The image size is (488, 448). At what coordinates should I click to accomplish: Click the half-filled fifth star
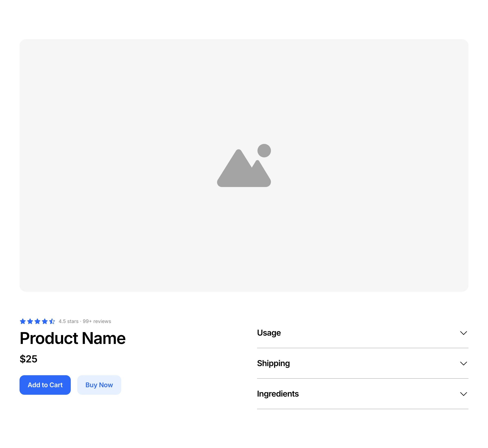[52, 321]
